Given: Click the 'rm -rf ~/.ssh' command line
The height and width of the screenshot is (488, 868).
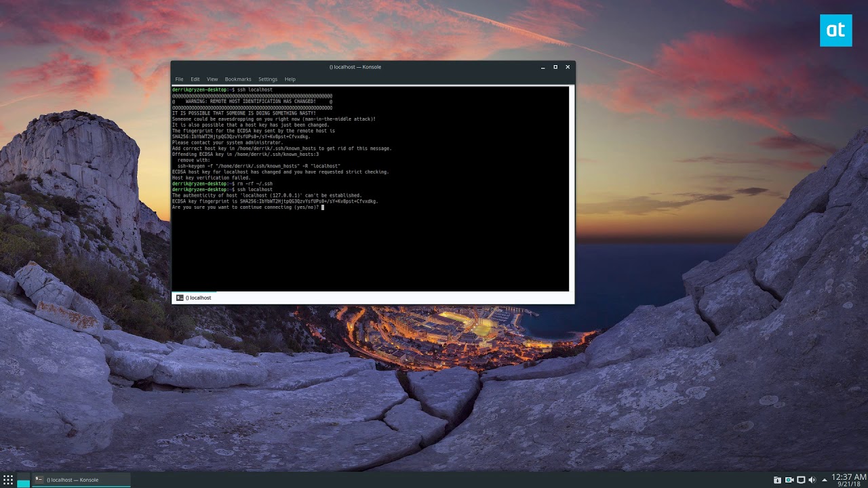Looking at the screenshot, I should (x=222, y=184).
